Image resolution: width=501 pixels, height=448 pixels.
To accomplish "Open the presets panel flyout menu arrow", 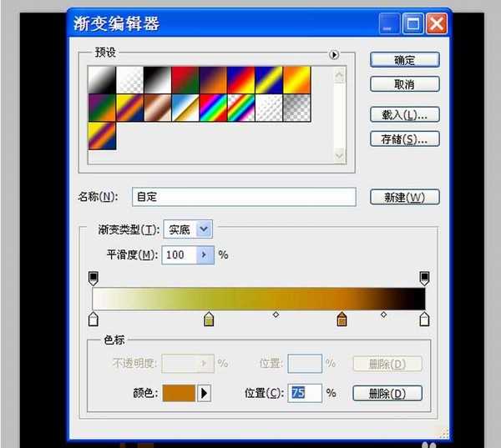I will [x=334, y=55].
